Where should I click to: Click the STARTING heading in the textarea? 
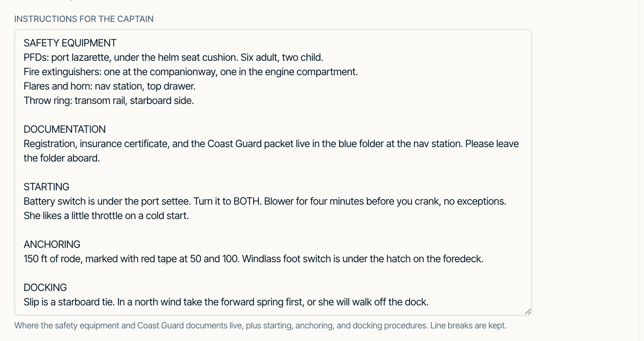tap(46, 187)
